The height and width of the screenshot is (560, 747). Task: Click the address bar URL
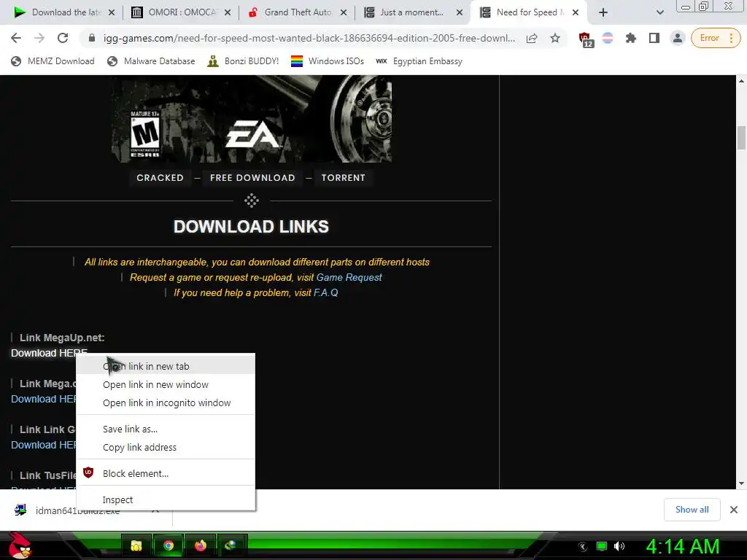(x=309, y=38)
